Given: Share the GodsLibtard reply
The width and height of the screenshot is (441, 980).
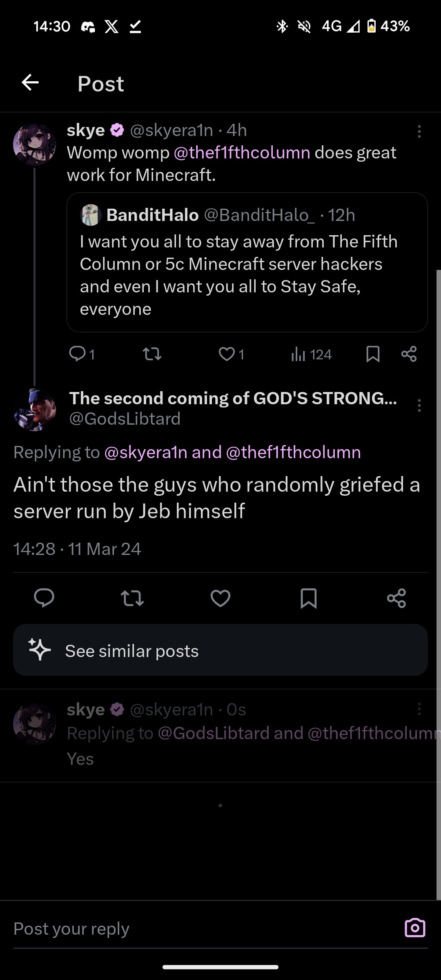Looking at the screenshot, I should click(396, 599).
